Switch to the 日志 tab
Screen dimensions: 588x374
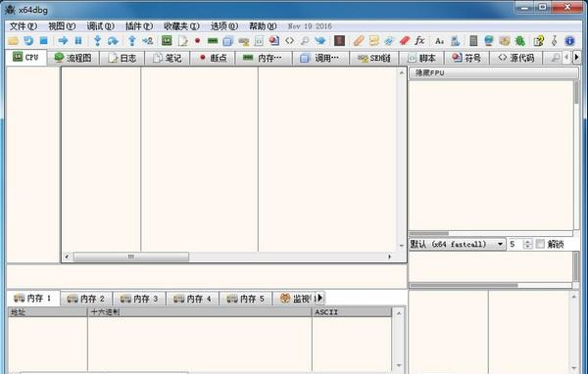click(122, 58)
